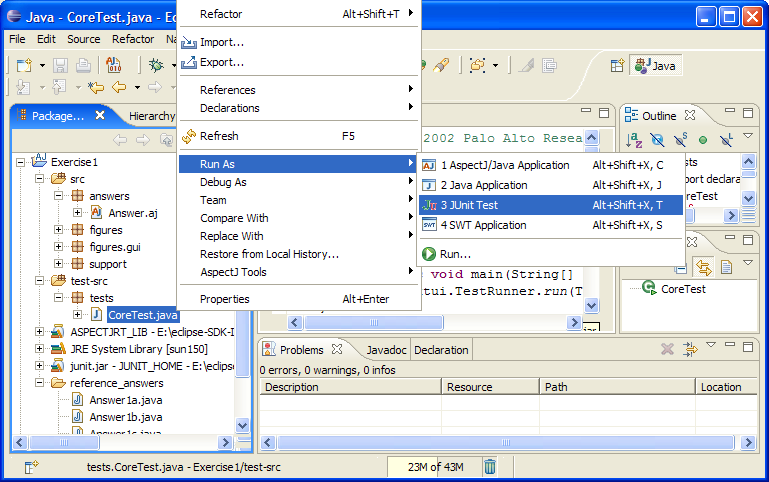This screenshot has width=769, height=482.
Task: Switch to the Declaration tab
Action: (441, 350)
